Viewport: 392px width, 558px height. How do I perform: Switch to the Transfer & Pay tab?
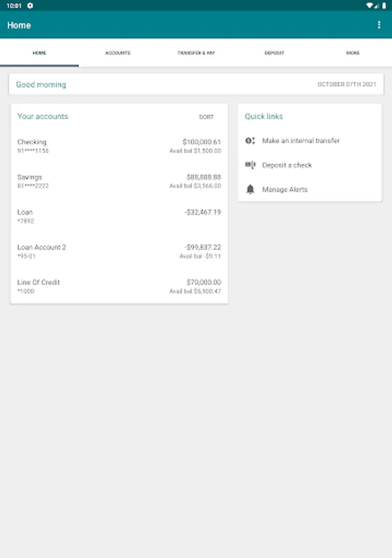[196, 53]
